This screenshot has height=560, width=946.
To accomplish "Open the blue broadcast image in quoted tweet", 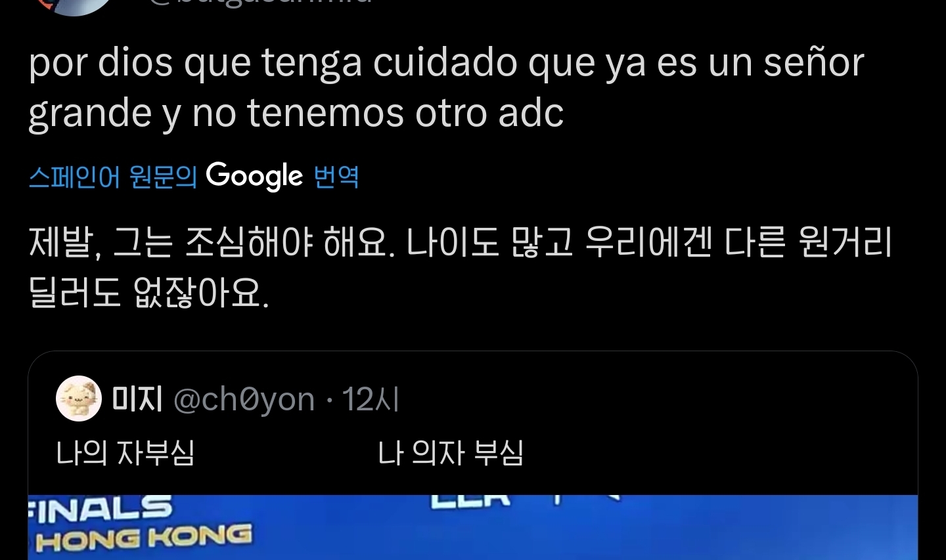I will 473,527.
